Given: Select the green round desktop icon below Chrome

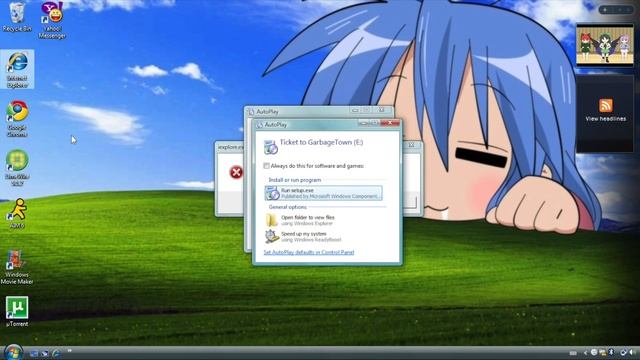Looking at the screenshot, I should point(17,168).
